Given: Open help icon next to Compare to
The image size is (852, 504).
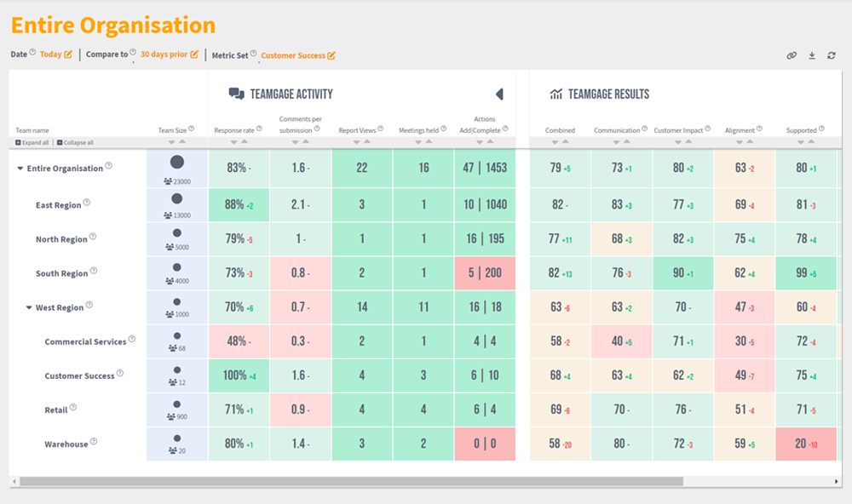Looking at the screenshot, I should coord(133,52).
